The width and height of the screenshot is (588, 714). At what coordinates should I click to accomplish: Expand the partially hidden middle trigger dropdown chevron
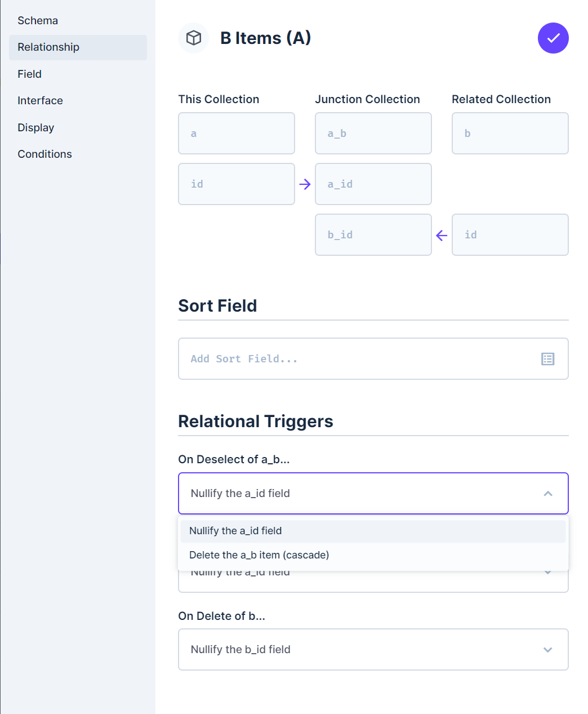[547, 573]
